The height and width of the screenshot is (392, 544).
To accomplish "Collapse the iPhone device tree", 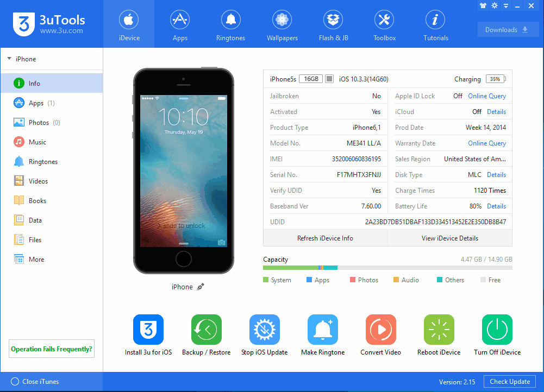I will 9,59.
